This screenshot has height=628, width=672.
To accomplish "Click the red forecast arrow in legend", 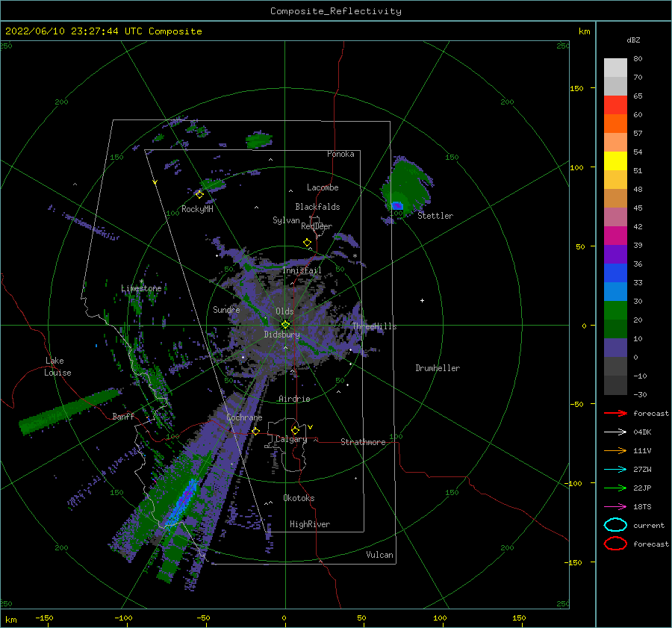I will click(615, 413).
